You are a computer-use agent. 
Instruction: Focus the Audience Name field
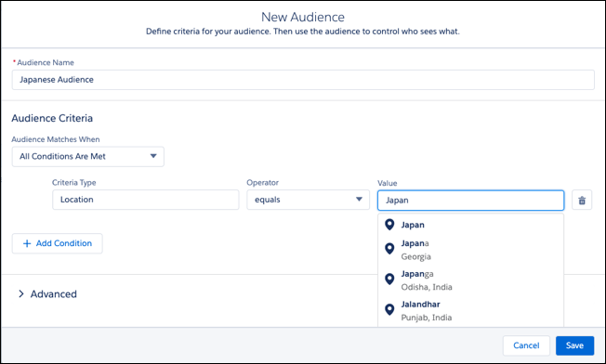click(x=303, y=80)
